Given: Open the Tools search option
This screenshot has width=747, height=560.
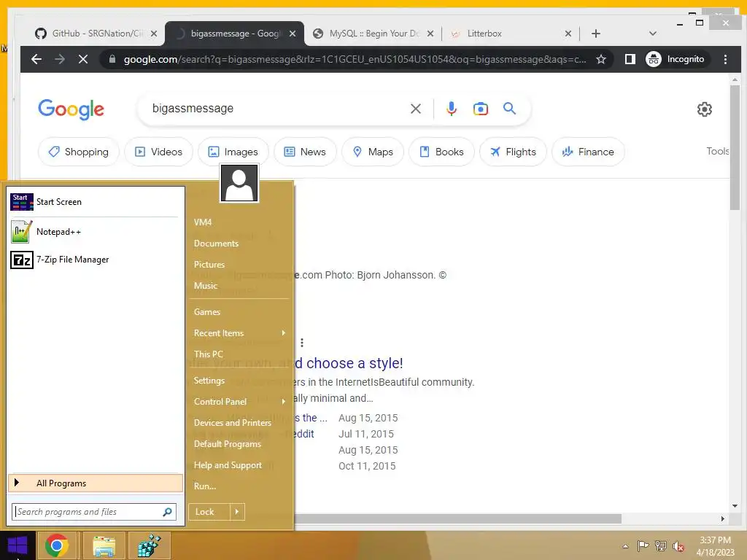Looking at the screenshot, I should pyautogui.click(x=717, y=151).
